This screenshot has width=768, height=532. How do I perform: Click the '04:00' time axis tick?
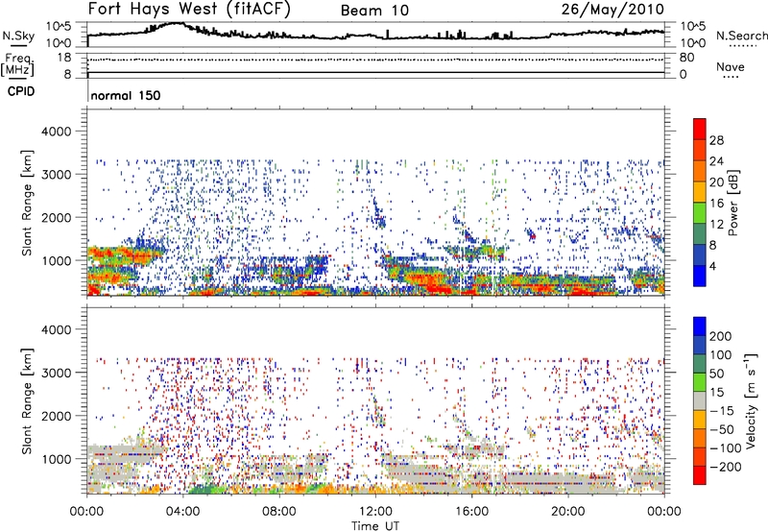tap(182, 512)
